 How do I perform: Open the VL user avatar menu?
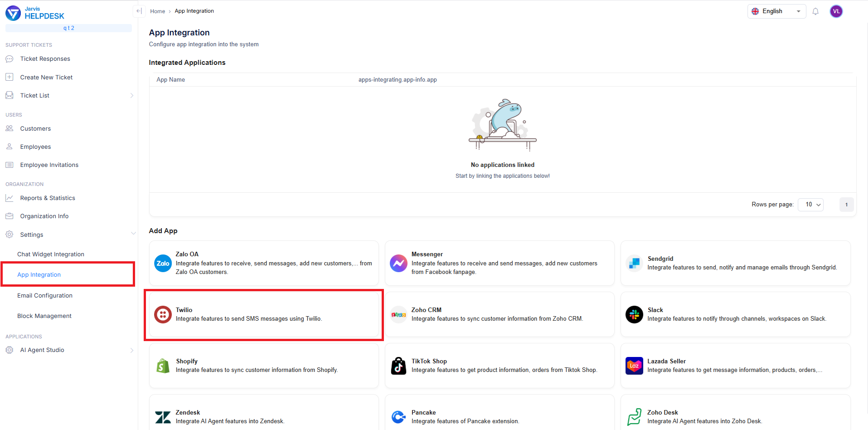coord(836,11)
